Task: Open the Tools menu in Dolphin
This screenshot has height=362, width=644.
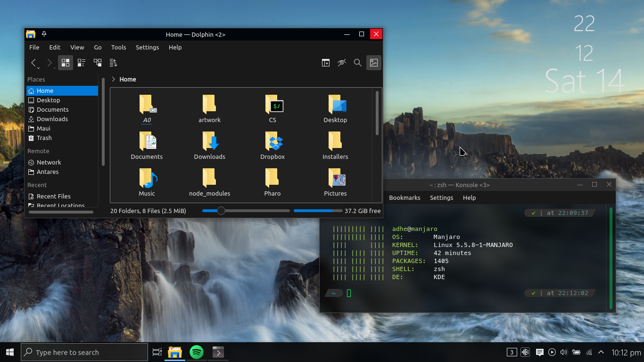Action: tap(119, 47)
